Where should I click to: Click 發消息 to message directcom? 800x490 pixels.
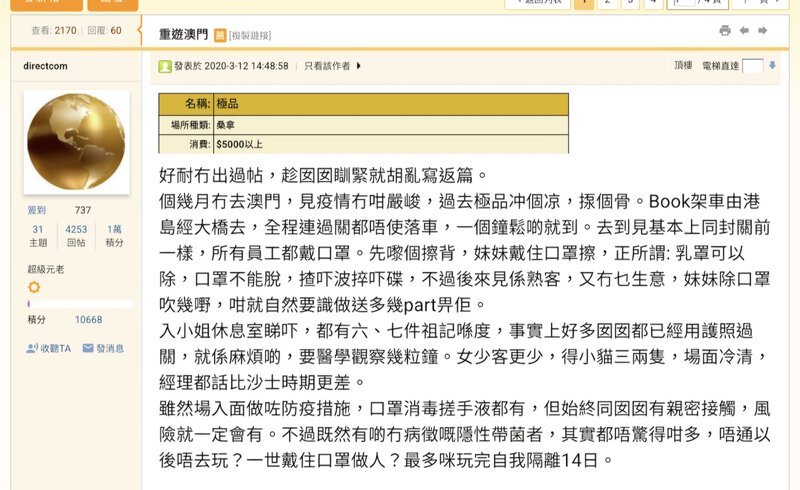(104, 348)
